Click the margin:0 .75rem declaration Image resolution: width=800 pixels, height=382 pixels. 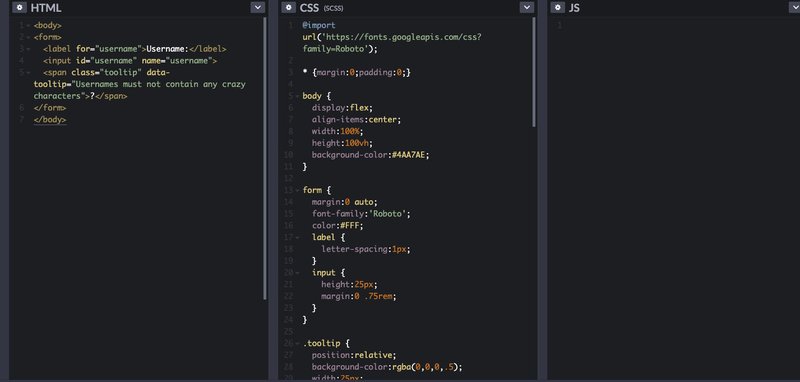359,296
